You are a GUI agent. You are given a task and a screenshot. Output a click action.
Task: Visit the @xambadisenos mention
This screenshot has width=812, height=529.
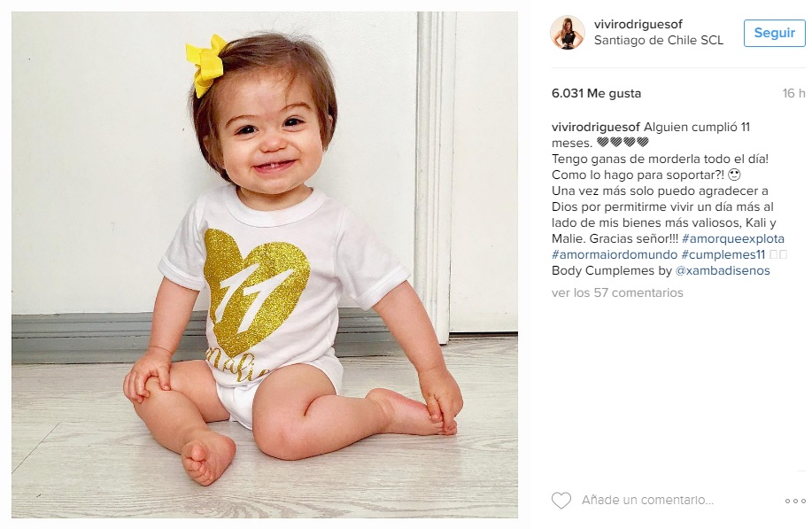coord(723,271)
